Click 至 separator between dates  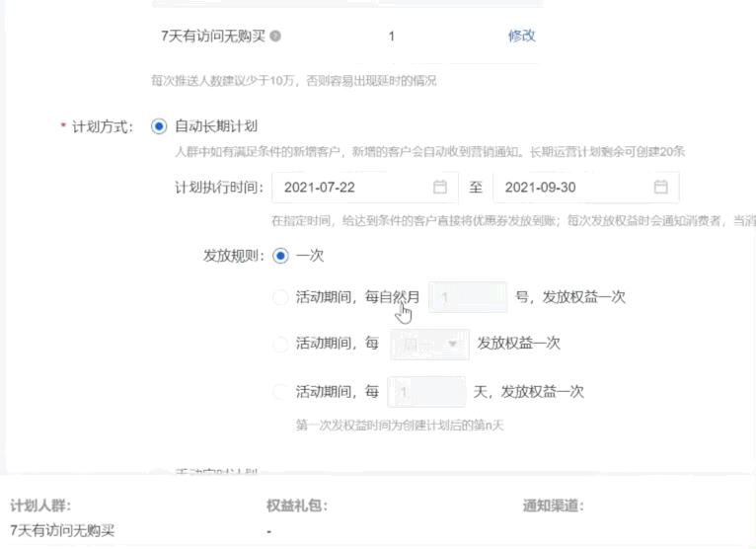coord(476,188)
